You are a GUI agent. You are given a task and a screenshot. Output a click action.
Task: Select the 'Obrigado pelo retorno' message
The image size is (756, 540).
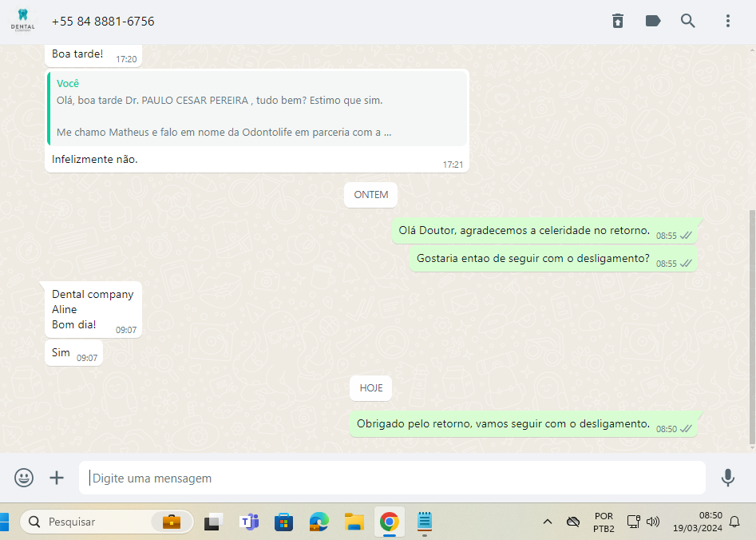click(x=524, y=425)
